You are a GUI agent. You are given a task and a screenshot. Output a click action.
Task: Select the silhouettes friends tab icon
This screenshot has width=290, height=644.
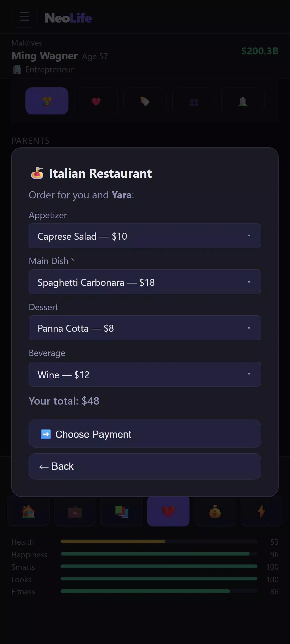[194, 101]
